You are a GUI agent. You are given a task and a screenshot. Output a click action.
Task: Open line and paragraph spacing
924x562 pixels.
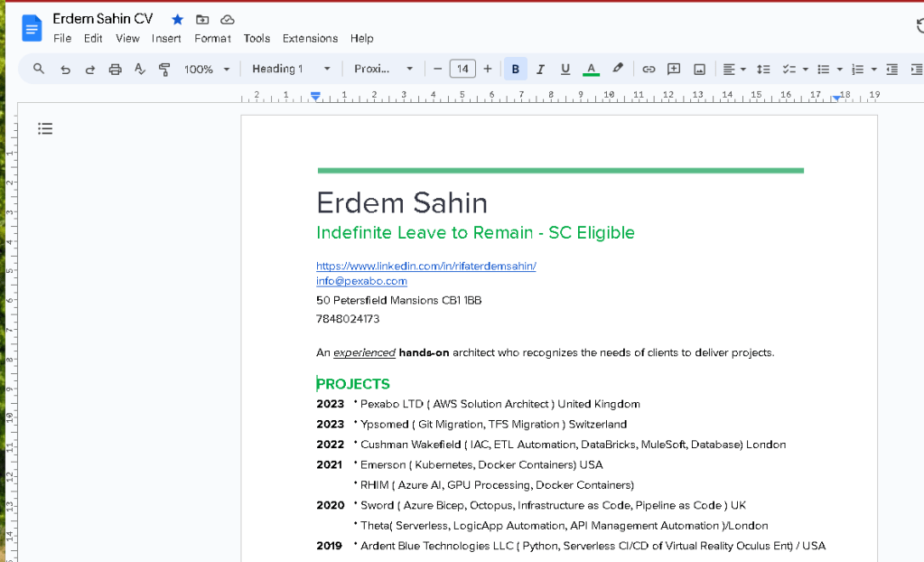point(763,70)
